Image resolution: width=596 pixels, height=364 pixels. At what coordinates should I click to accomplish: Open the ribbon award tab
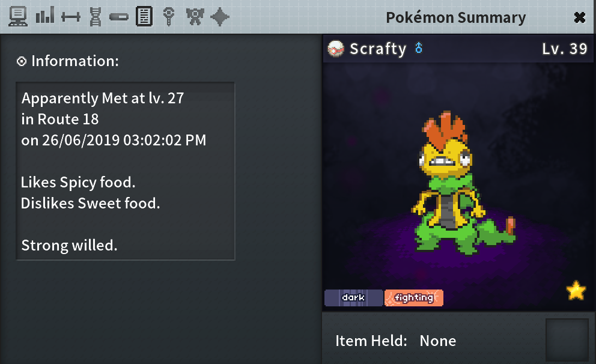point(195,17)
